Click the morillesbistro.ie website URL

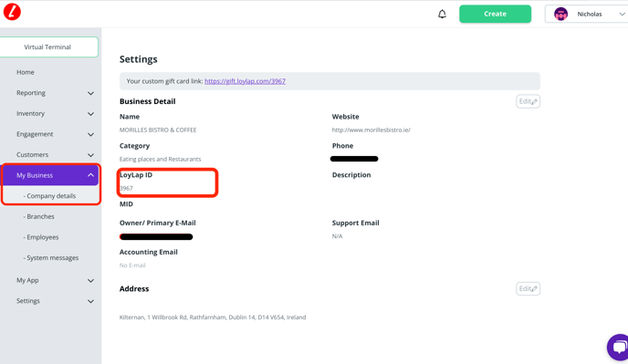point(372,130)
